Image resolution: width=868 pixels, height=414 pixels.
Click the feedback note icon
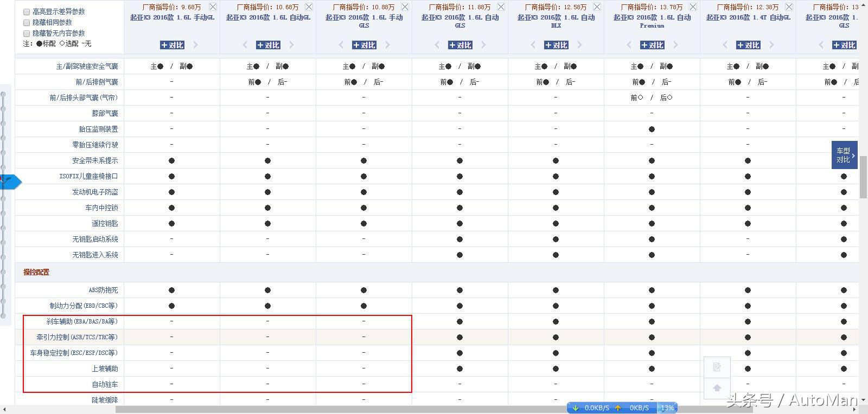[717, 367]
